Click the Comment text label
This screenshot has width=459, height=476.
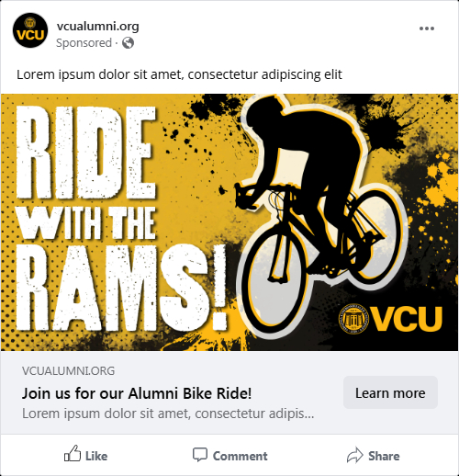(x=241, y=456)
